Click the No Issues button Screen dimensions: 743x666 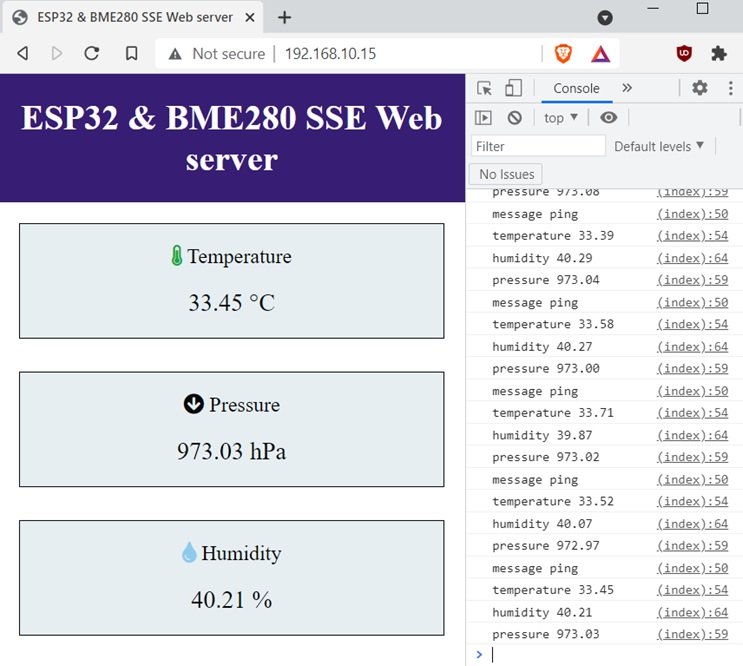pyautogui.click(x=506, y=174)
